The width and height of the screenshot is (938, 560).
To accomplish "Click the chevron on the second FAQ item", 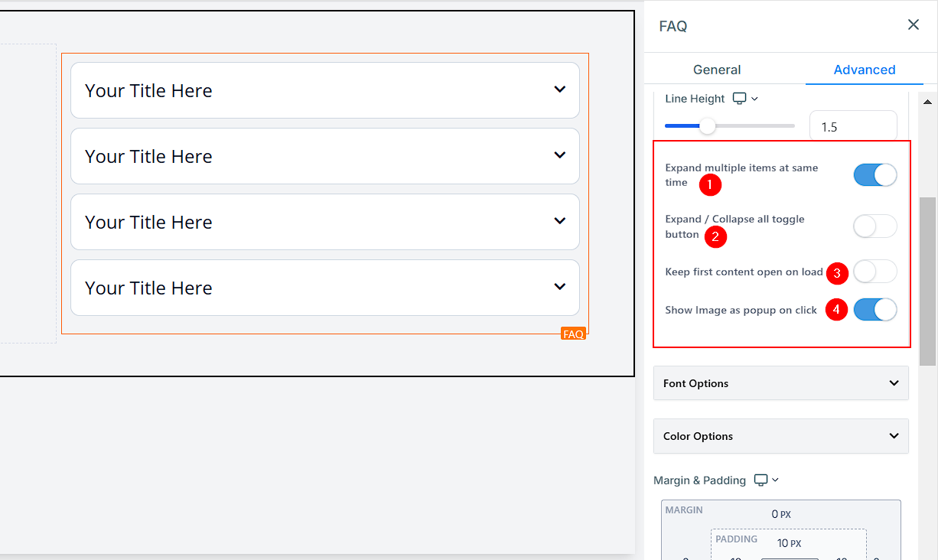I will pos(559,155).
